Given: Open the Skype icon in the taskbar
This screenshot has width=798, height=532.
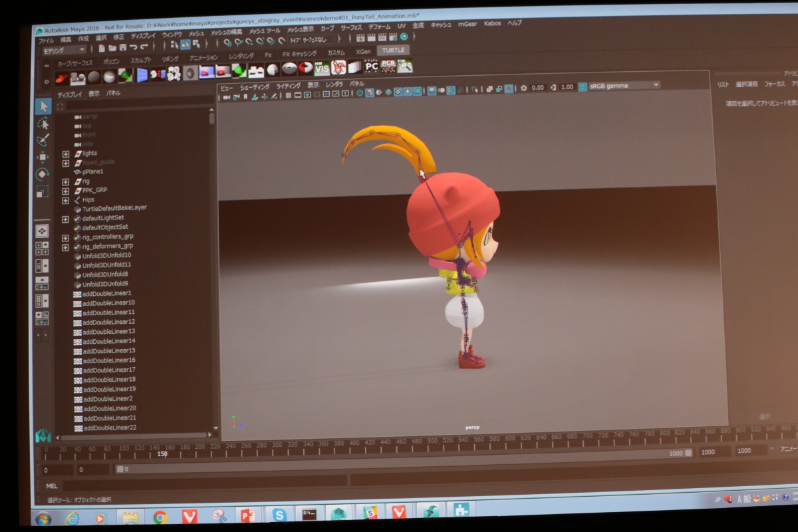Looking at the screenshot, I should [279, 514].
